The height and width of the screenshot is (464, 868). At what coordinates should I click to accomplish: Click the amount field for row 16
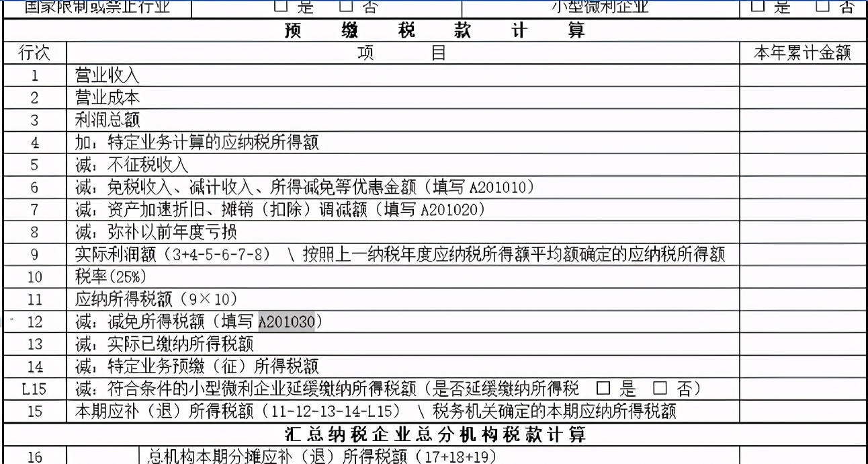[802, 456]
